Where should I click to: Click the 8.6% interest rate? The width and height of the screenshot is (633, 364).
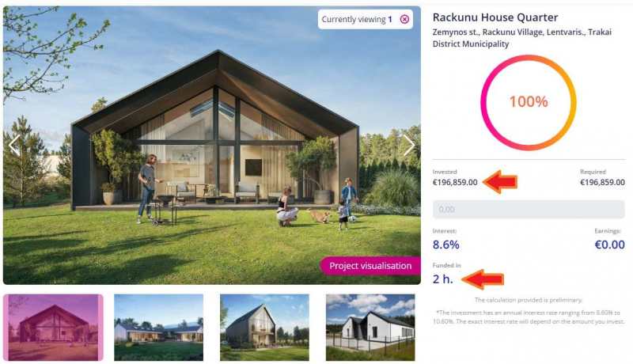(446, 245)
